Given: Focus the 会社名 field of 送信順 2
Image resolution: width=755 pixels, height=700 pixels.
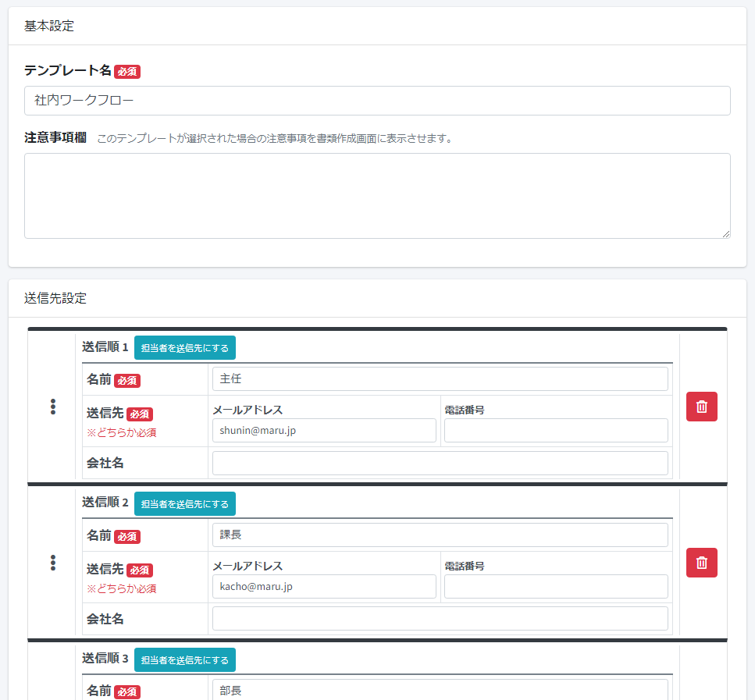Looking at the screenshot, I should (x=440, y=619).
